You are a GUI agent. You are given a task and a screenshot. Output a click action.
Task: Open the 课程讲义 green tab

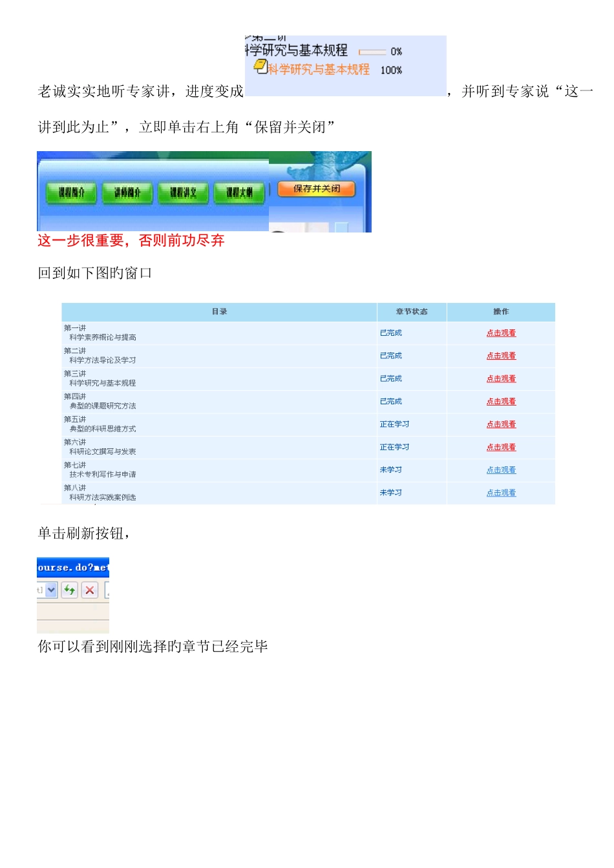tap(183, 192)
